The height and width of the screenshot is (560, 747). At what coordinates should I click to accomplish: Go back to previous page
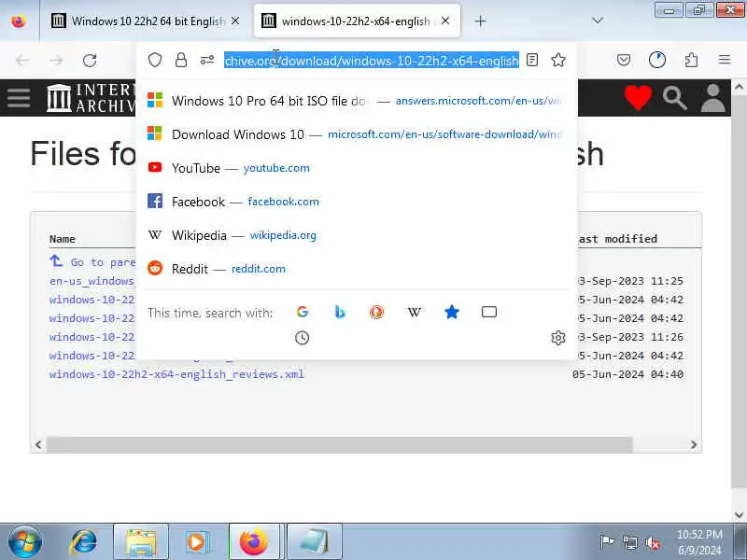click(x=21, y=61)
